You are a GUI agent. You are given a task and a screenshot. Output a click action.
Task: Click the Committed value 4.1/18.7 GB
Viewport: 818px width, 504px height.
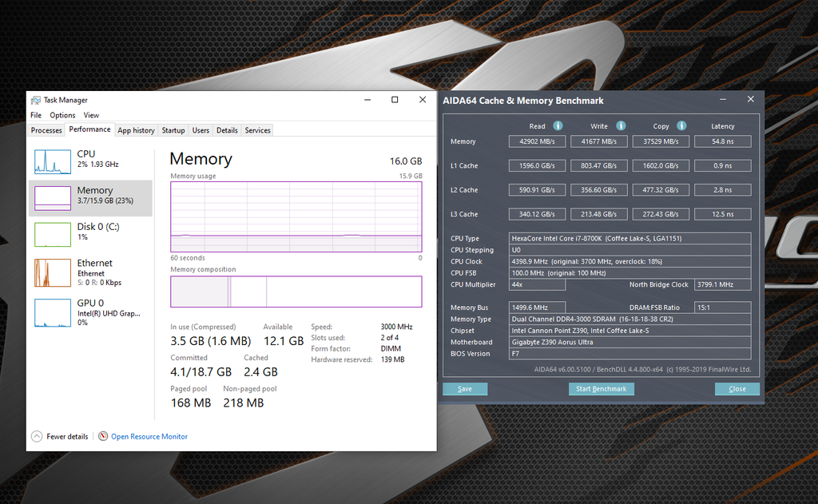[201, 372]
